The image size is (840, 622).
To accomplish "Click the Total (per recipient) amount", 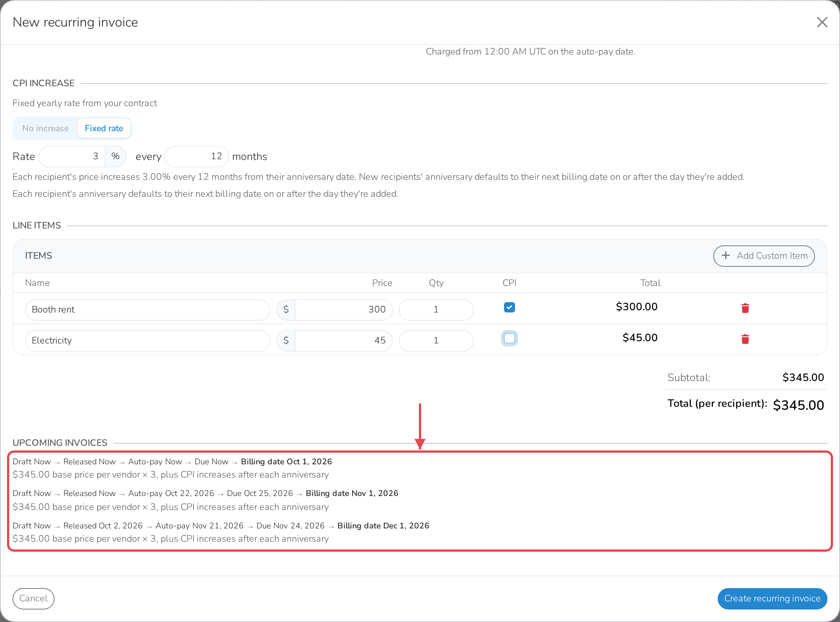I will (x=798, y=405).
